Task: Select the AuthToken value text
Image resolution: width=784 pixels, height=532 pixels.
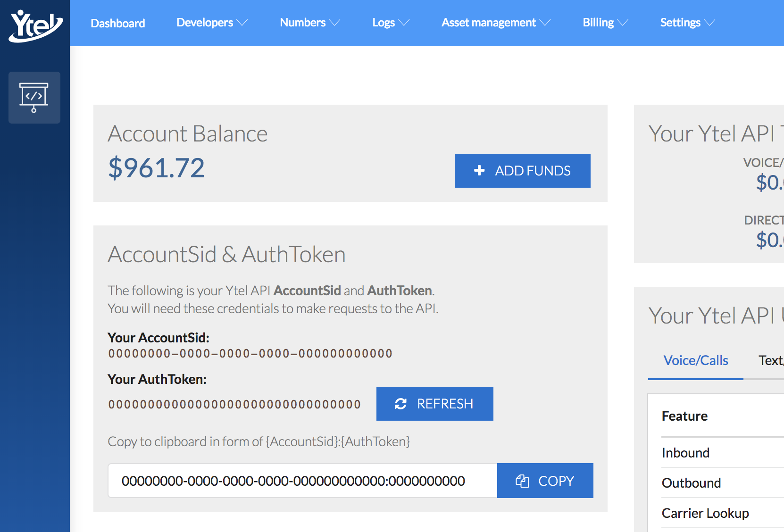Action: click(x=234, y=404)
